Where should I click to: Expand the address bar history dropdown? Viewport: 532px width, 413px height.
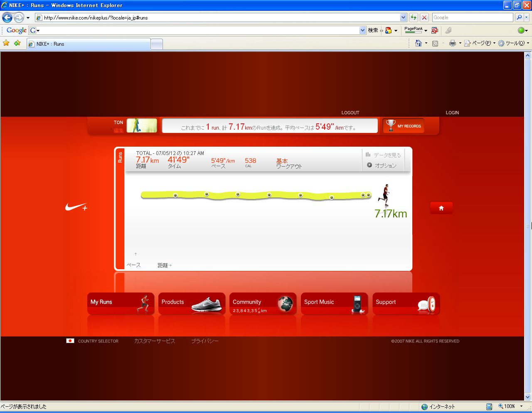(403, 17)
